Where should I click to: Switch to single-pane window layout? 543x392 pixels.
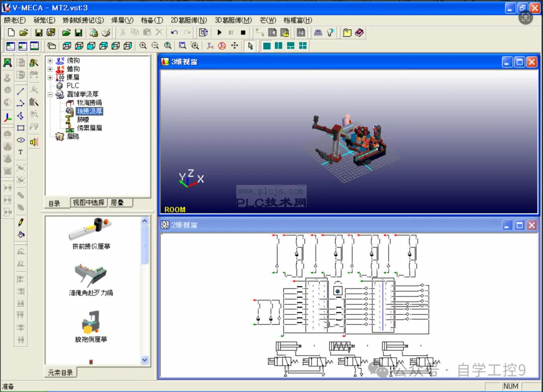click(266, 46)
